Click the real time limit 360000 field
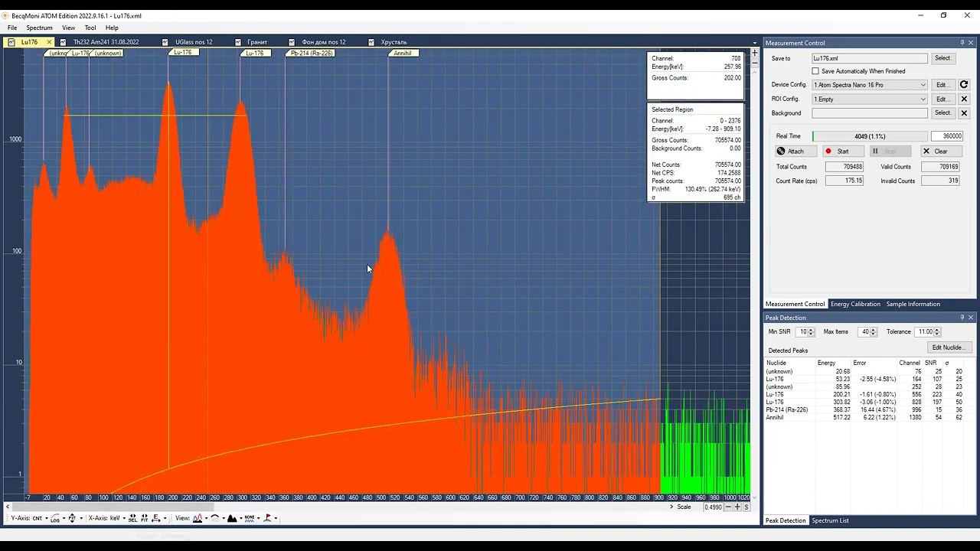980x551 pixels. coord(947,136)
